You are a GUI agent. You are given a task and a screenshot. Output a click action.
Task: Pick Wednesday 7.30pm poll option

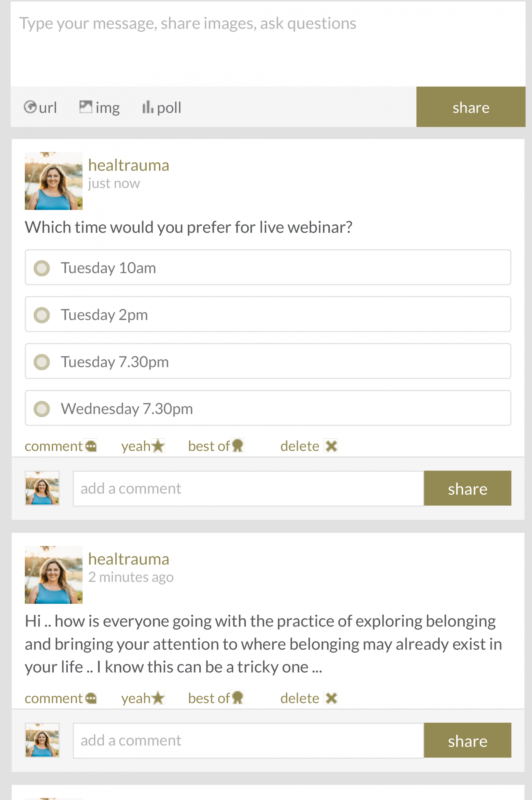268,408
